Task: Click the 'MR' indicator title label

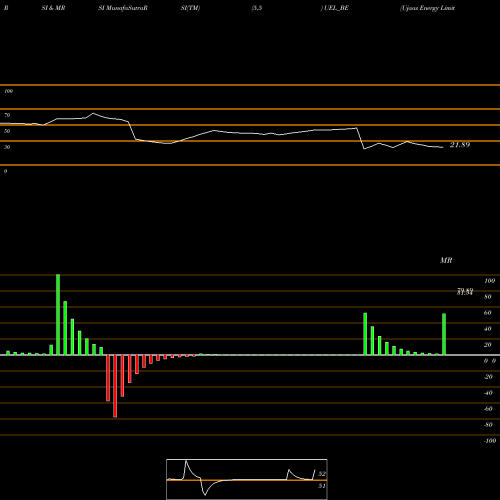Action: point(446,260)
